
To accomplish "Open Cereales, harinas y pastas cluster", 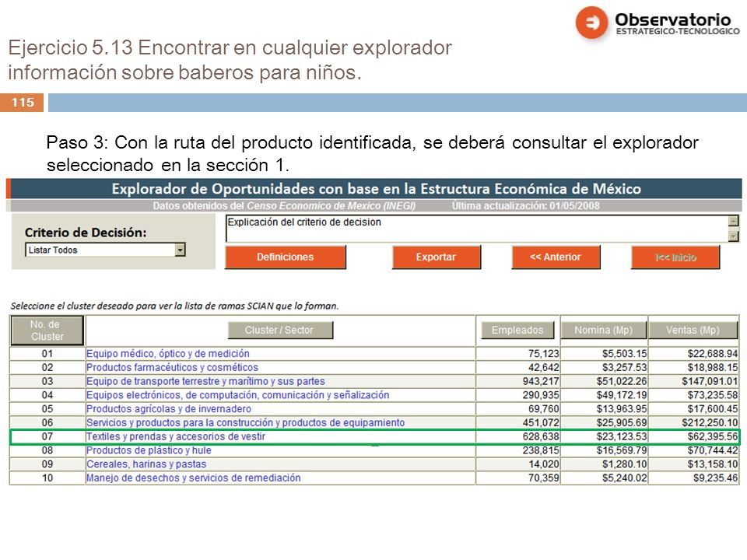I will (x=146, y=464).
